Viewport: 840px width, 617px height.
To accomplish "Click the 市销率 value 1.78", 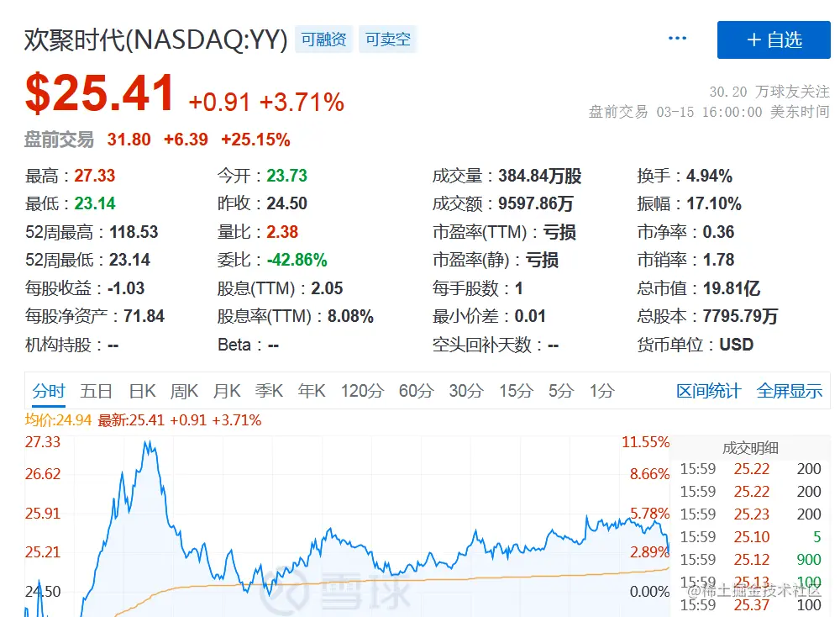I will click(718, 260).
